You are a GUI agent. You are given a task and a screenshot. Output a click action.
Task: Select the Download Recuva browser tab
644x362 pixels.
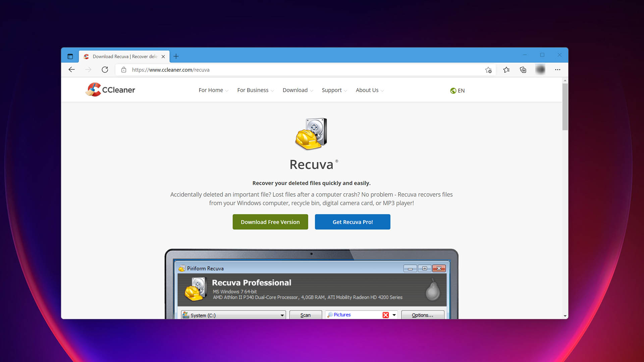pyautogui.click(x=124, y=56)
